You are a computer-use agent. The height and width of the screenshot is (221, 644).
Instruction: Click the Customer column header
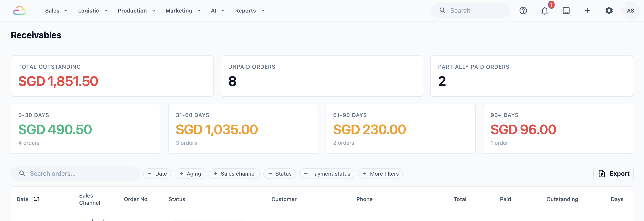click(284, 199)
